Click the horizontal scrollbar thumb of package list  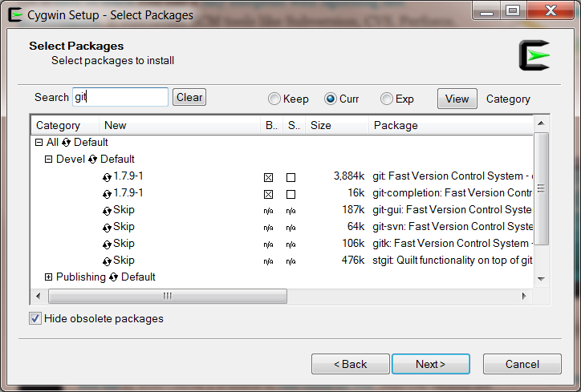(168, 296)
